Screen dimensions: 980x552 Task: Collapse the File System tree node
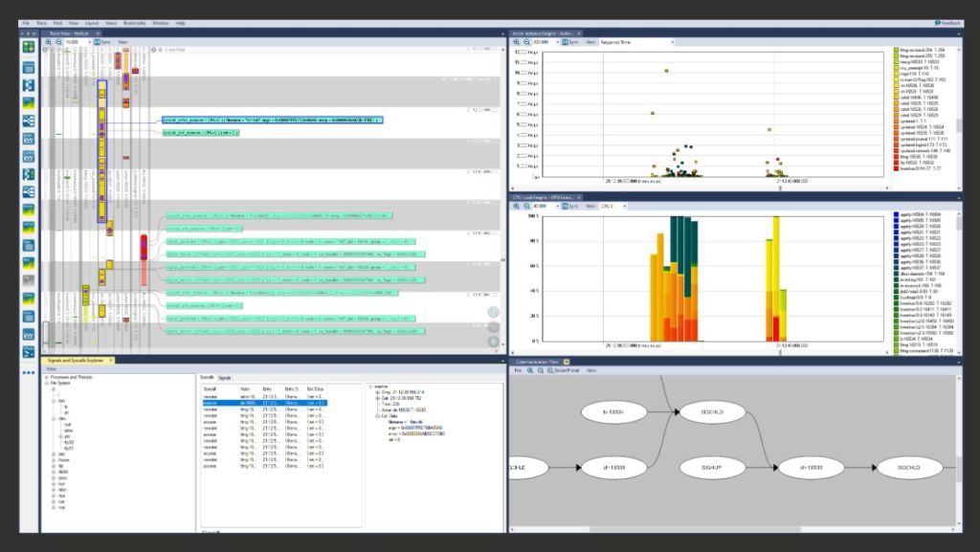tap(46, 383)
